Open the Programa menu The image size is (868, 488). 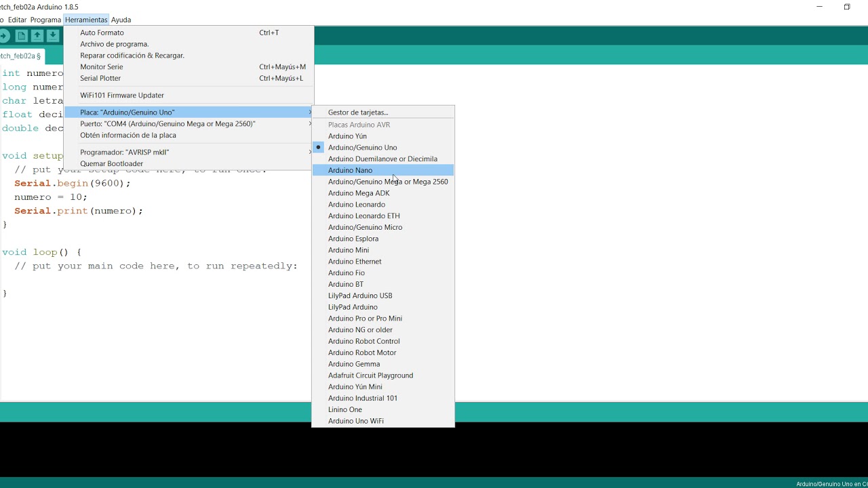(45, 20)
